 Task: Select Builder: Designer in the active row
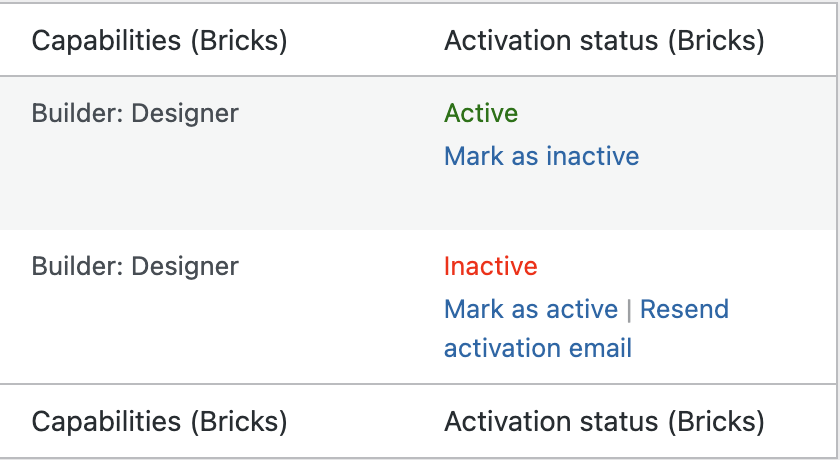[x=135, y=113]
